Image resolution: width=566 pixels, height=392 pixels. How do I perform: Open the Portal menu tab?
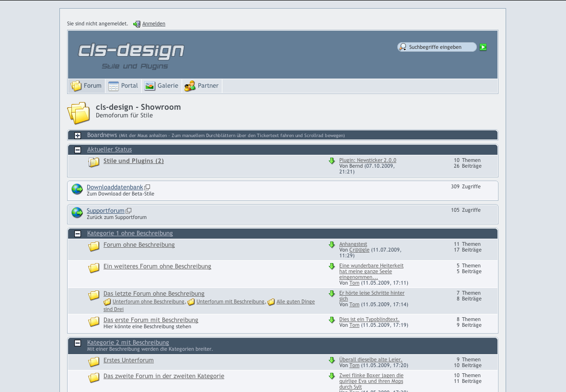point(123,86)
